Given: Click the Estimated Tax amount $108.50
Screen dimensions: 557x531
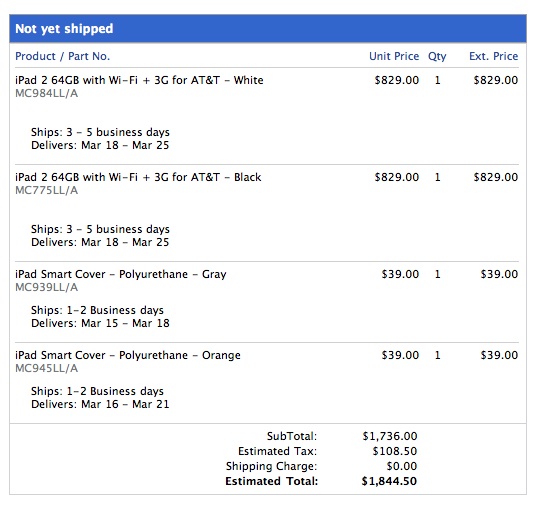Looking at the screenshot, I should coord(395,451).
